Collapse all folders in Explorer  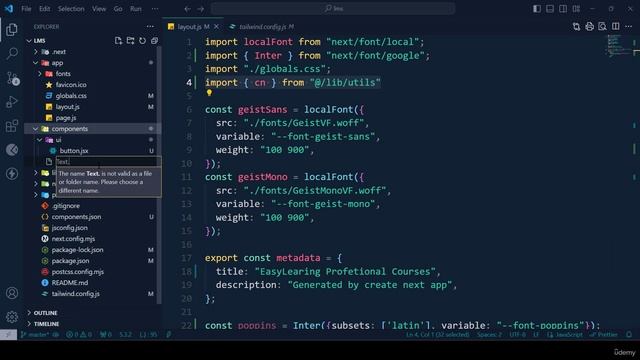(154, 40)
